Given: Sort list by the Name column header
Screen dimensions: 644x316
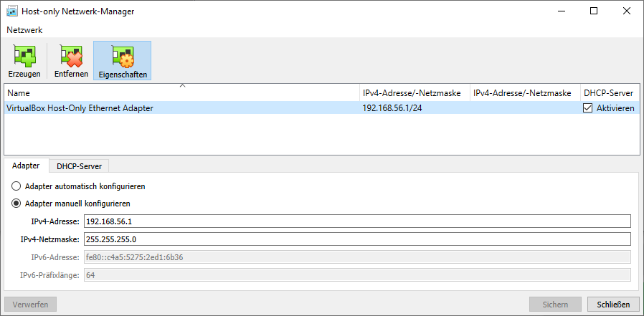Looking at the screenshot, I should pos(181,93).
